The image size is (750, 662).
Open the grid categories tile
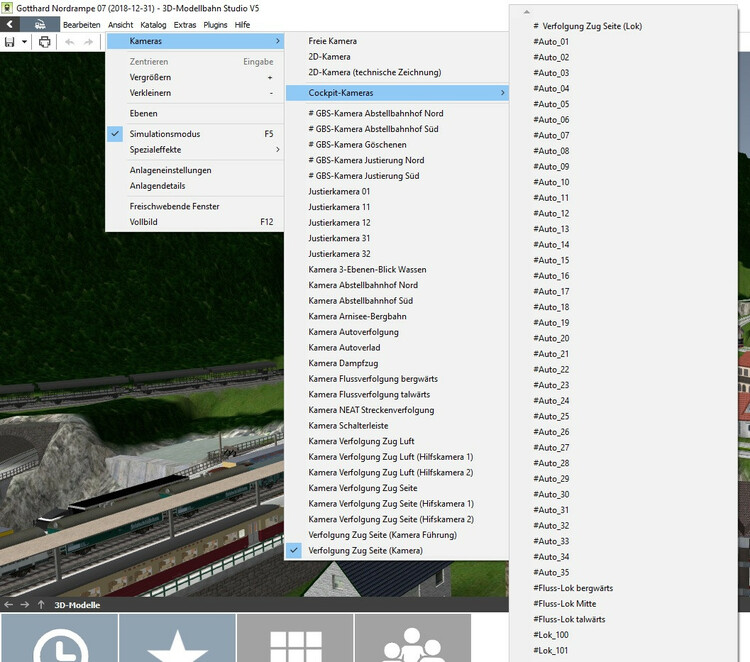295,640
